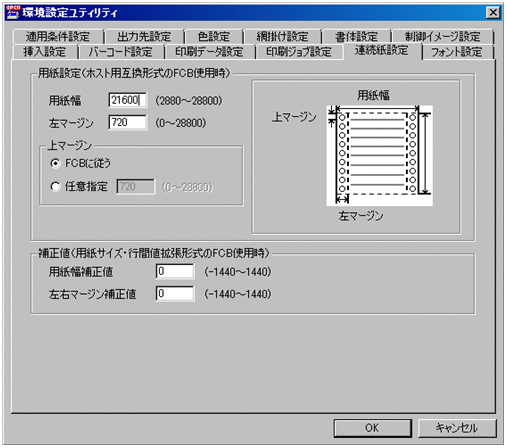
Task: Click the application icon in title bar
Action: pyautogui.click(x=13, y=12)
